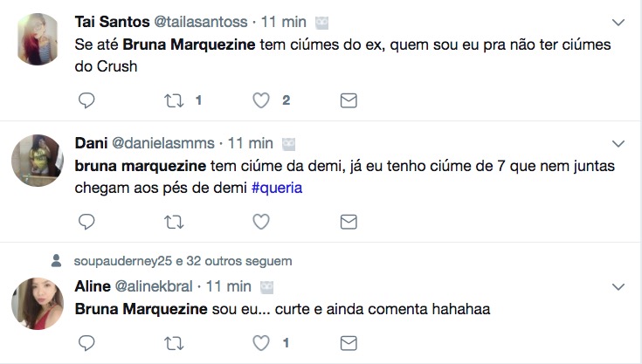Image resolution: width=642 pixels, height=364 pixels.
Task: Open the chevron menu on Aline's tweet
Action: point(618,286)
